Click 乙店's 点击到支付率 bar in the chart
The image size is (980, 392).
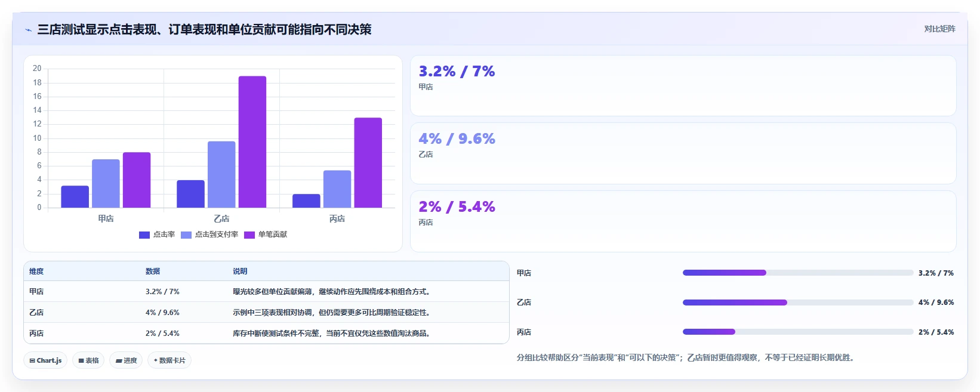tap(221, 175)
